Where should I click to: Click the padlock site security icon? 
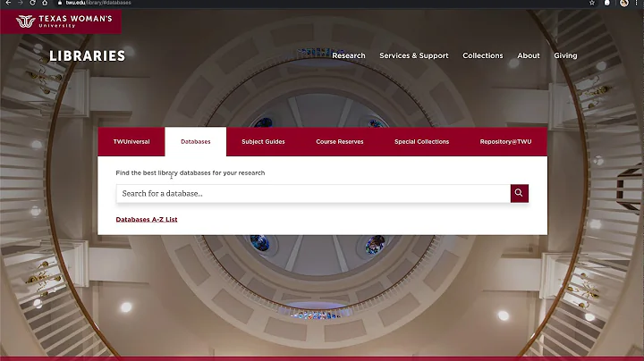[60, 3]
